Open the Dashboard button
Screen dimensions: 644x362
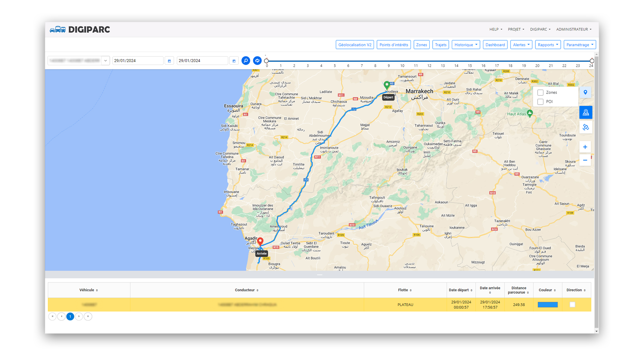coord(495,45)
